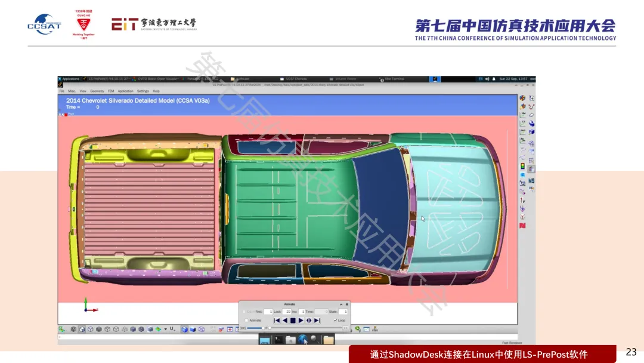Click the traffic light icon in right toolbar
The height and width of the screenshot is (363, 644).
pos(523,166)
